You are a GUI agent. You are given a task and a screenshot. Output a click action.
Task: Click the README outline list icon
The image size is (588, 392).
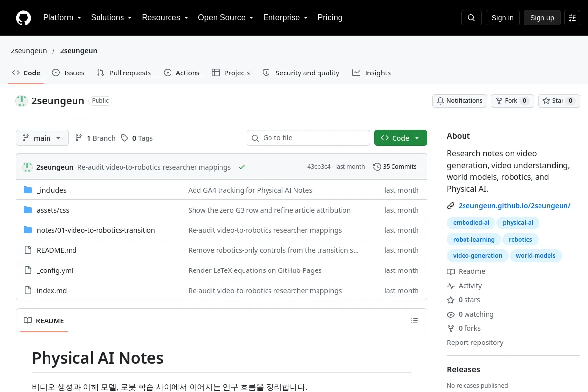pyautogui.click(x=415, y=321)
